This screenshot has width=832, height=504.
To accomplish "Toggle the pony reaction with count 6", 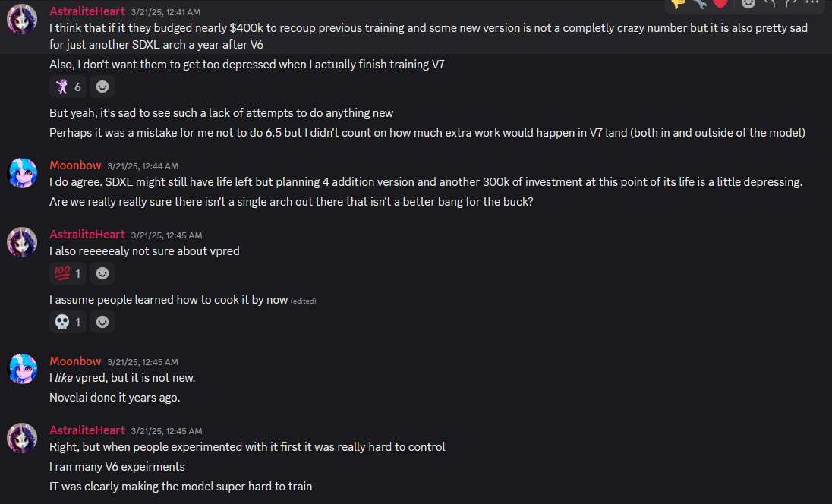I will [68, 87].
